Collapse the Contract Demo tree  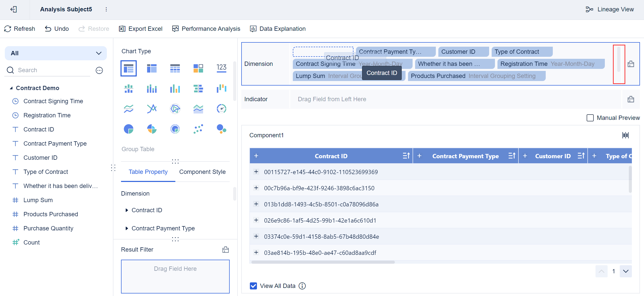[x=11, y=88]
